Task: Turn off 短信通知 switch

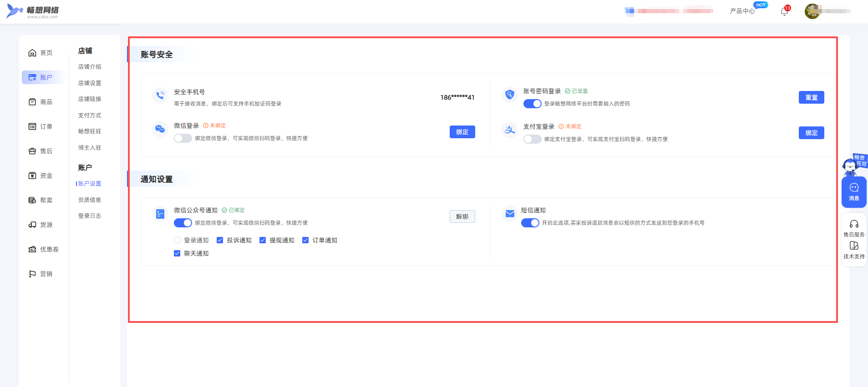Action: (530, 223)
